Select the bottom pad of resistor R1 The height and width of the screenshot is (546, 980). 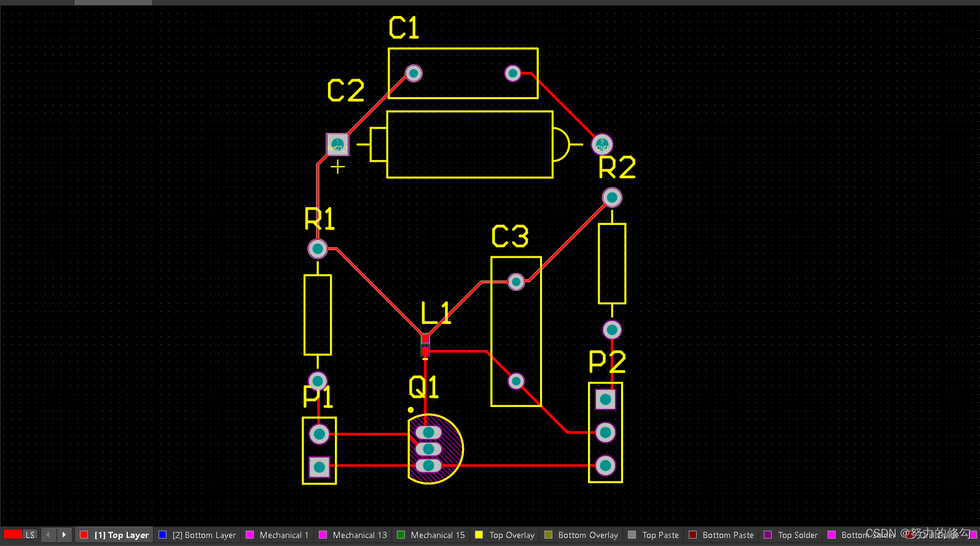pos(317,381)
